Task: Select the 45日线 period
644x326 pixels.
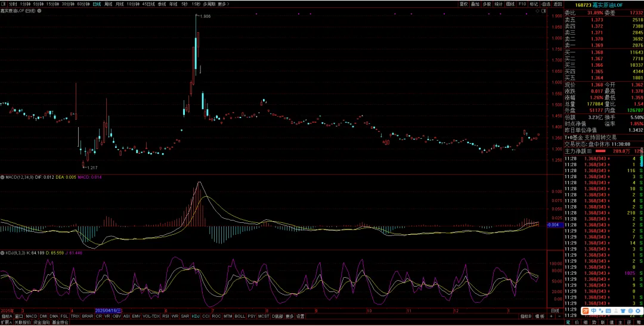Action: click(x=148, y=4)
